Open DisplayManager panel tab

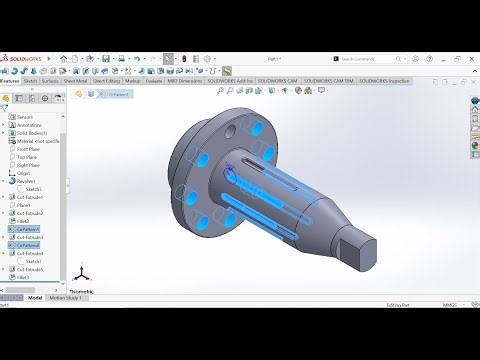pyautogui.click(x=58, y=98)
